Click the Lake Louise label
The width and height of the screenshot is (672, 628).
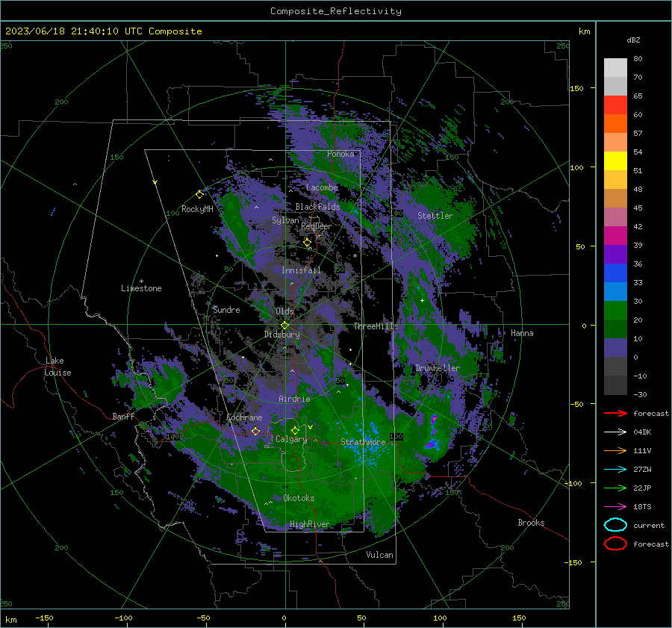(57, 367)
